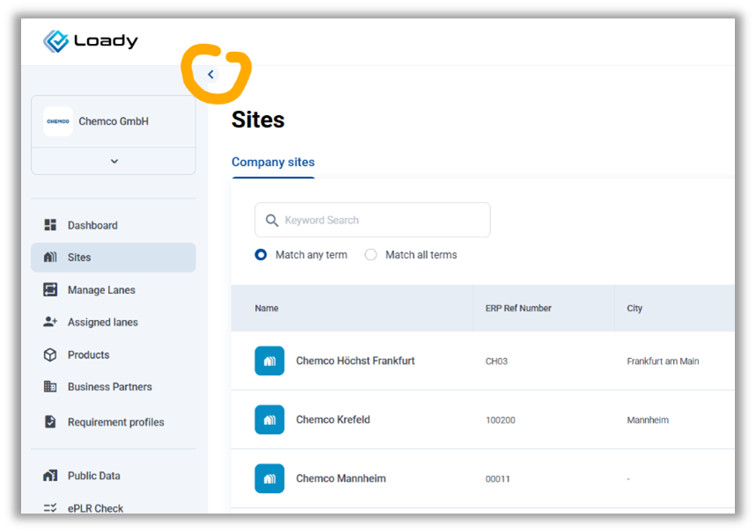This screenshot has height=532, width=756.
Task: Select the Match all terms radio button
Action: tap(371, 254)
